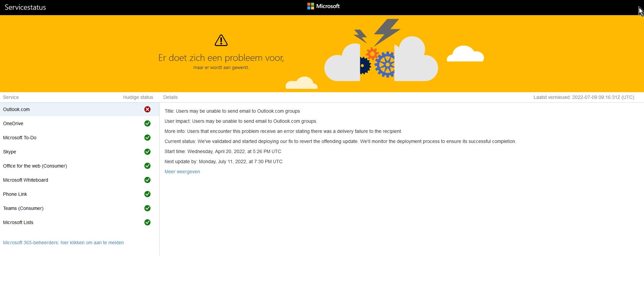This screenshot has height=290, width=644.
Task: Open the Office for the web (Consumer) entry
Action: pyautogui.click(x=35, y=166)
